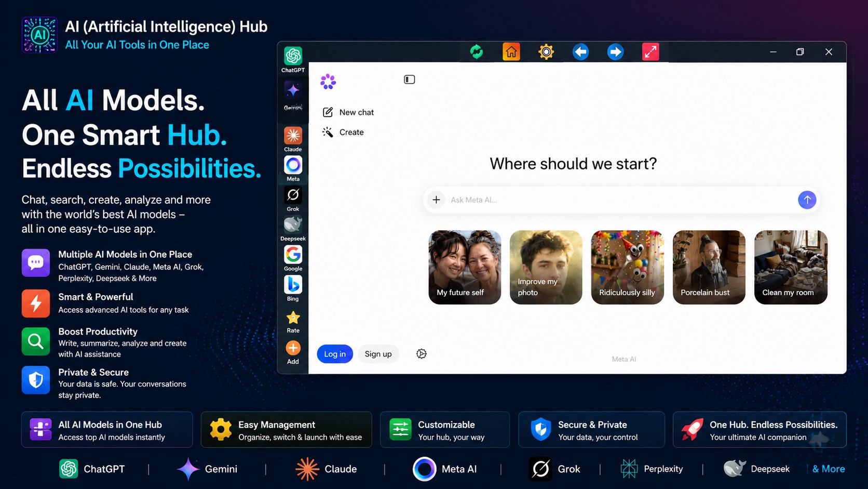Screen dimensions: 868x489
Task: Click the Rate star icon
Action: tap(293, 318)
